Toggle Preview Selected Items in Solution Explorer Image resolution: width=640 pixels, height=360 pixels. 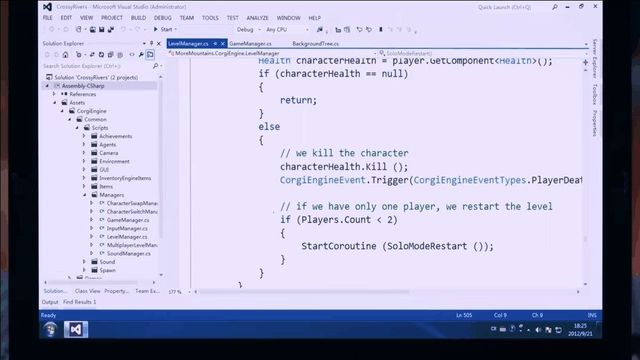(x=150, y=55)
